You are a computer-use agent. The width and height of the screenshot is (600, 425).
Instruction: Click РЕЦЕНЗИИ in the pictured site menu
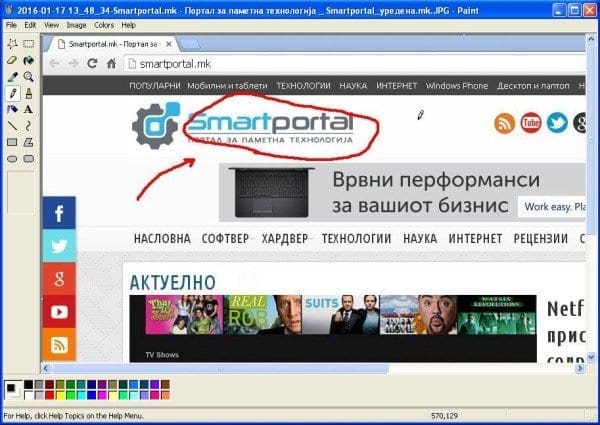[x=541, y=238]
